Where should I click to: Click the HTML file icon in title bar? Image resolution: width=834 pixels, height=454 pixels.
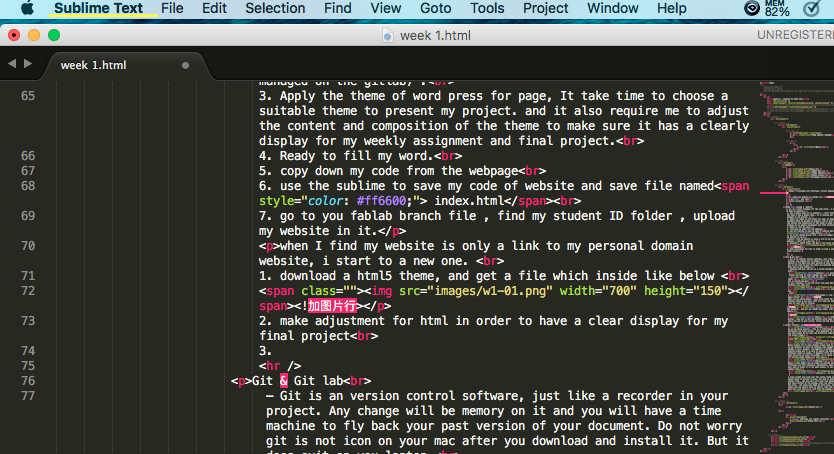pyautogui.click(x=388, y=36)
